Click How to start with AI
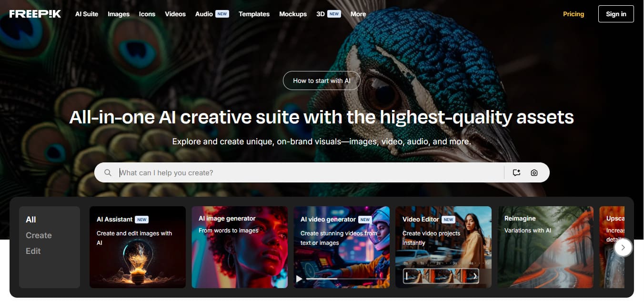The height and width of the screenshot is (302, 644). (322, 81)
